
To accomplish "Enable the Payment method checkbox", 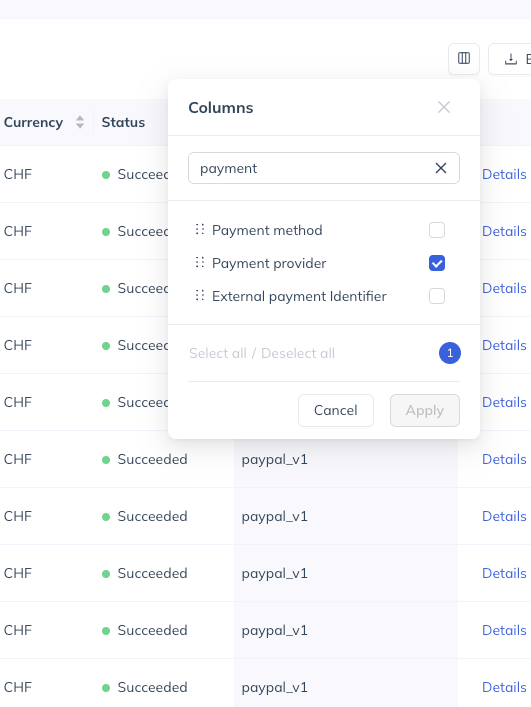I will (x=437, y=230).
